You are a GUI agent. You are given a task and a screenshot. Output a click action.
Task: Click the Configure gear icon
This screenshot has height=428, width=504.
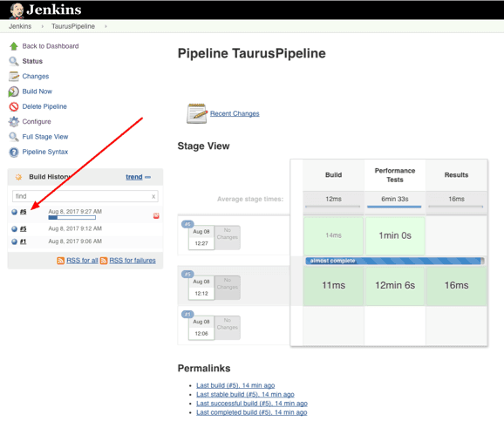(x=13, y=122)
